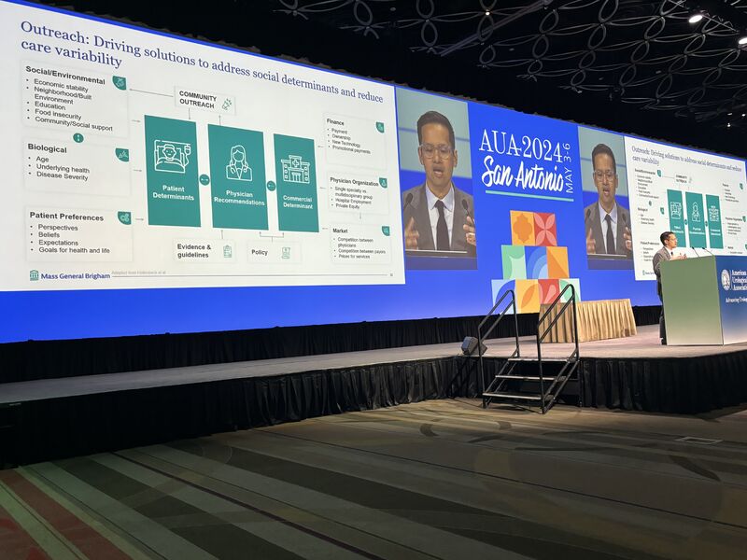Click the 'Disease Severity' bullet
The image size is (747, 560).
(x=63, y=176)
